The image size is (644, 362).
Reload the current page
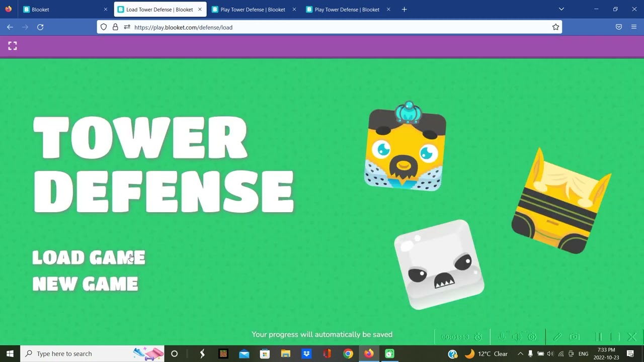(40, 27)
